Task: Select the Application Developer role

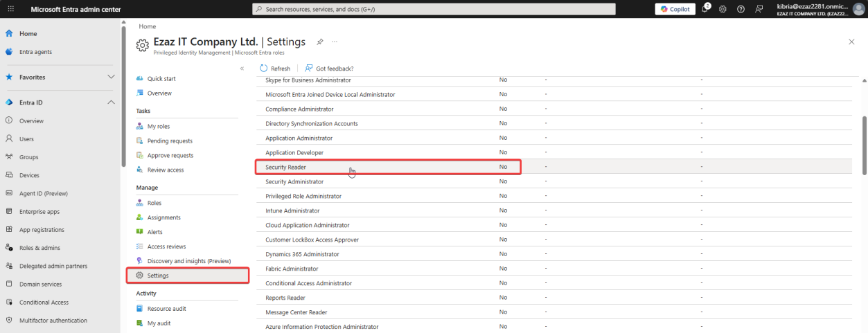Action: [x=554, y=152]
